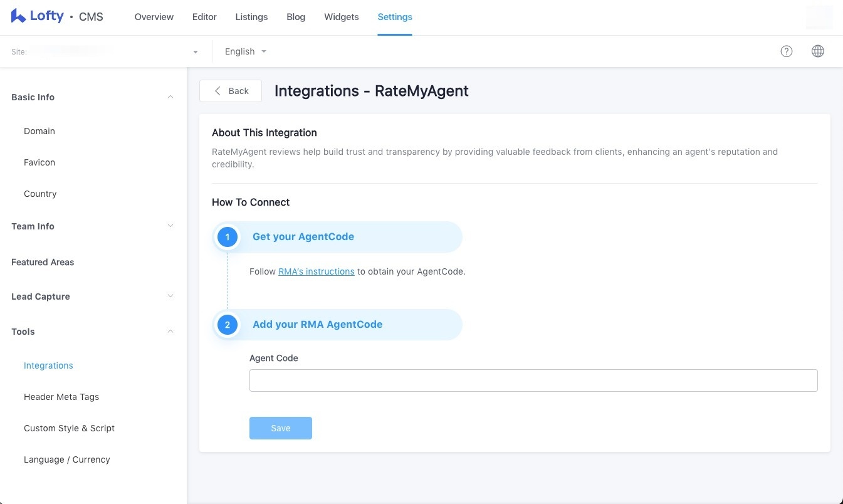
Task: Open the English language dropdown
Action: (245, 51)
